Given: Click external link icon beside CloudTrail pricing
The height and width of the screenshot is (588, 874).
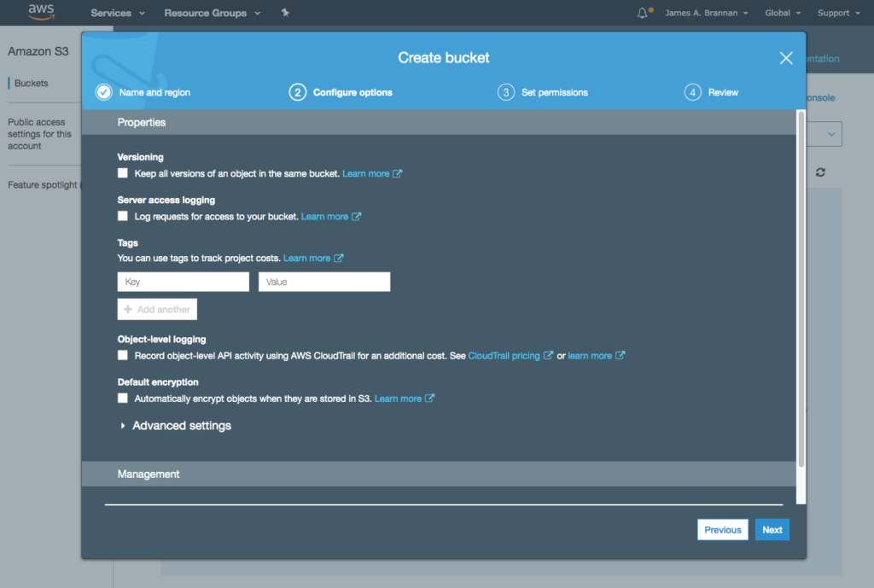Looking at the screenshot, I should point(549,356).
